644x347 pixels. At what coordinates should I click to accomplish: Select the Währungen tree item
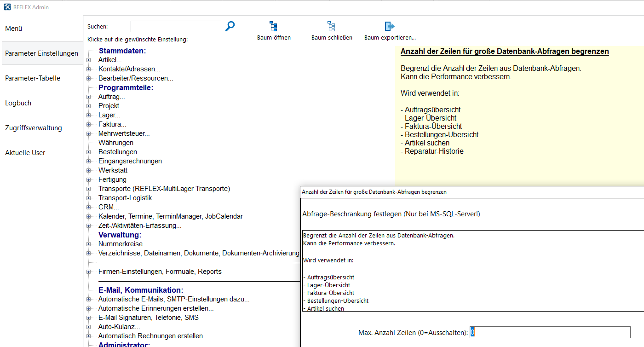coord(116,143)
